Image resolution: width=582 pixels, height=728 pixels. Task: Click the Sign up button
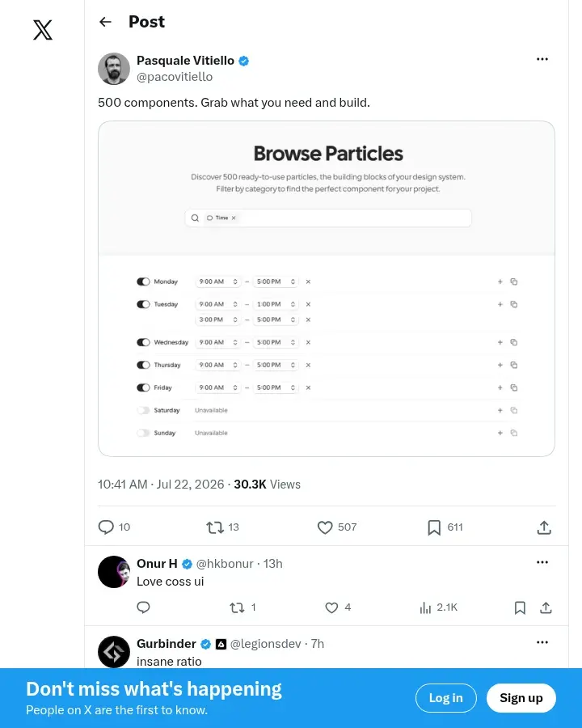coord(521,698)
